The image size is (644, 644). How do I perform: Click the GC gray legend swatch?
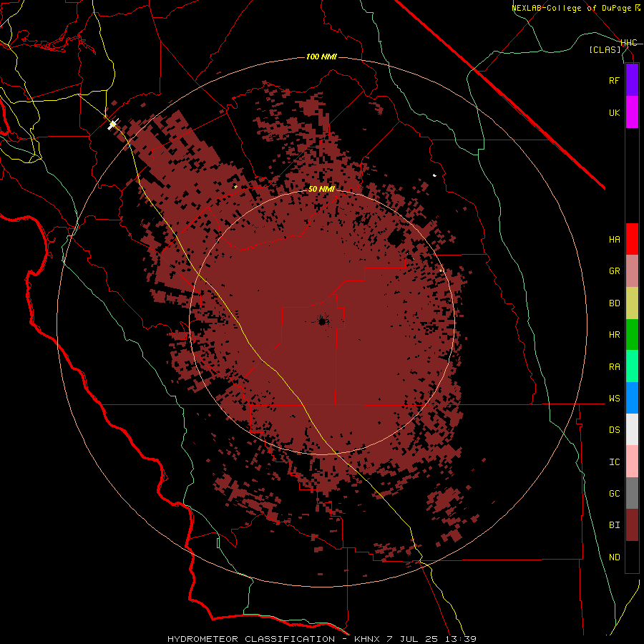pos(632,493)
